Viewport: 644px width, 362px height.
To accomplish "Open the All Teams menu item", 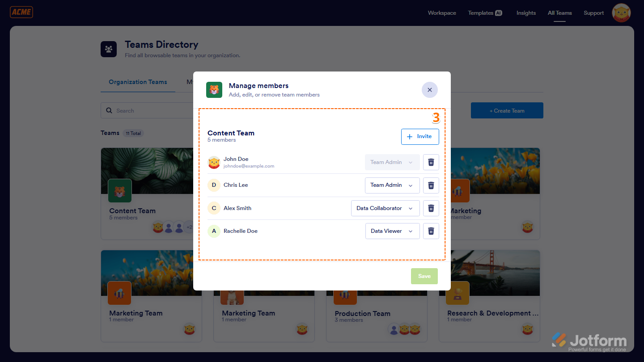I will (x=559, y=13).
